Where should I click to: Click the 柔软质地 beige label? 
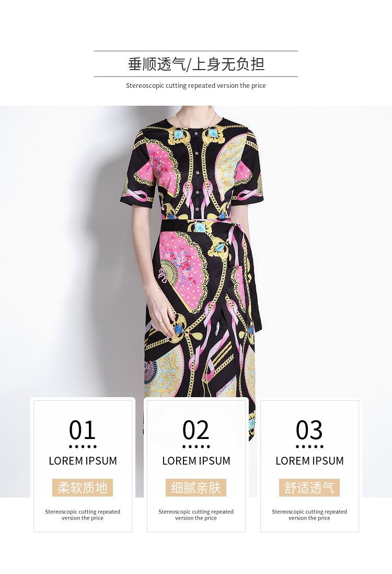click(83, 488)
